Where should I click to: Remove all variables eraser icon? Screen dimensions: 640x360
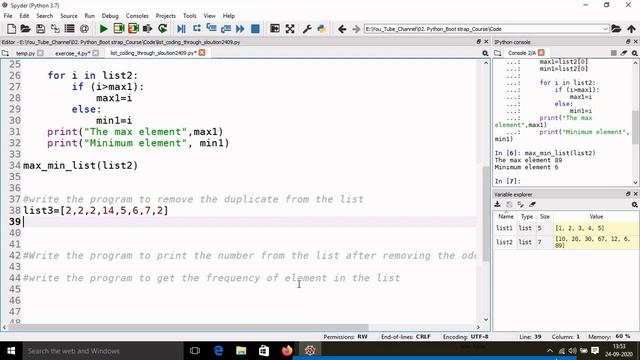(x=532, y=204)
